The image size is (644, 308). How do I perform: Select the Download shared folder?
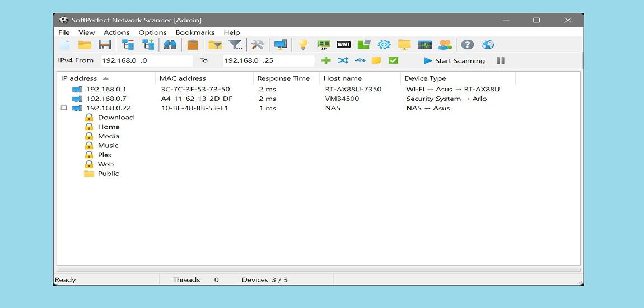[x=109, y=118]
